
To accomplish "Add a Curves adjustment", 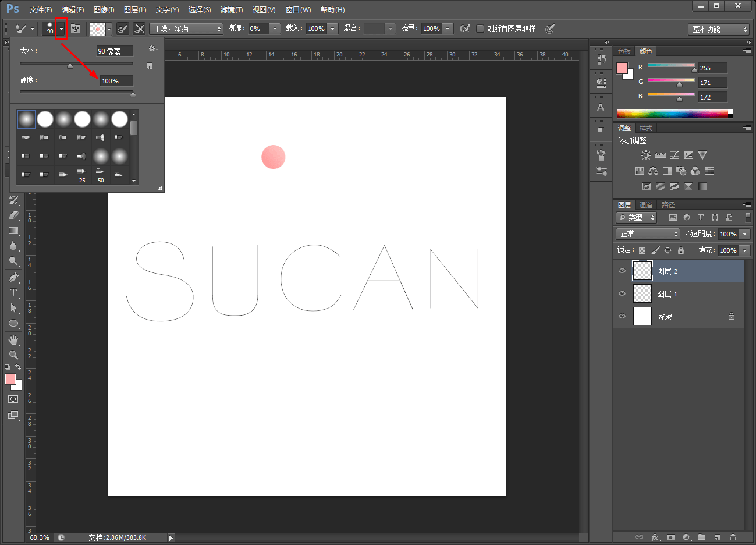I will [x=675, y=155].
